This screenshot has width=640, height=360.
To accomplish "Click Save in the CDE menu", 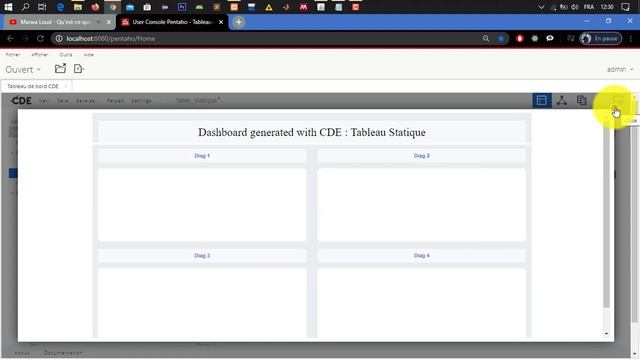I will [x=63, y=100].
